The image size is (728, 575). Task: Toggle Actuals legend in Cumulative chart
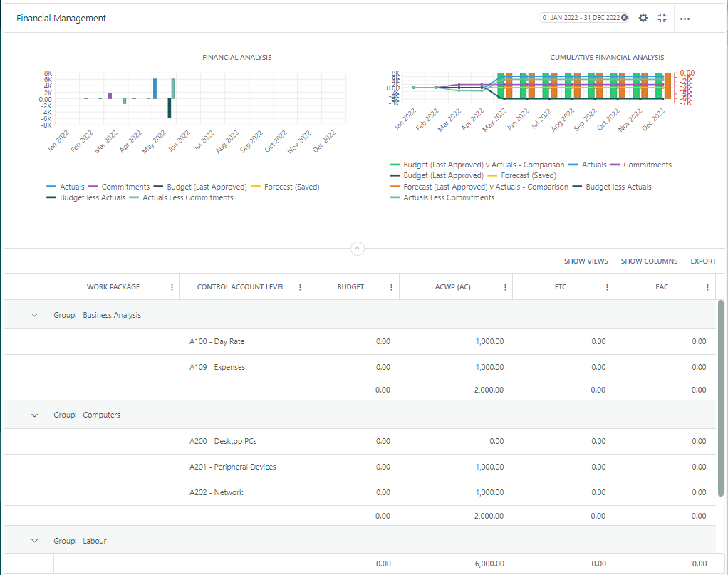[x=588, y=165]
